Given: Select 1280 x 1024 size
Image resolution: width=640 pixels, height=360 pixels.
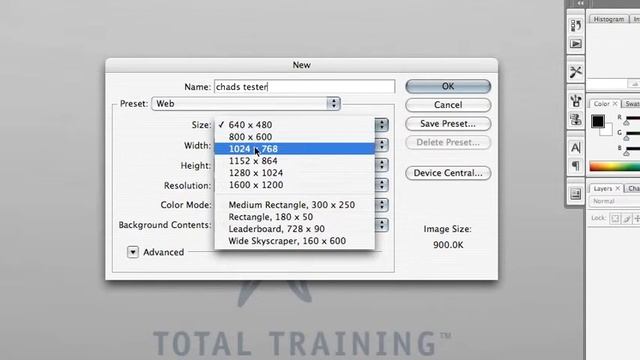Looking at the screenshot, I should coord(295,173).
